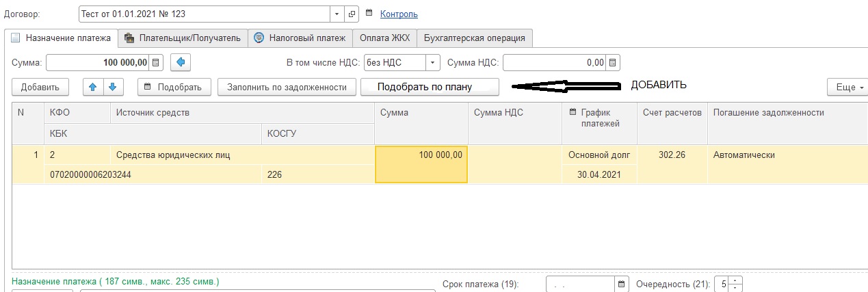Open the Налоговый платеж tab
The height and width of the screenshot is (292, 868).
click(x=302, y=38)
